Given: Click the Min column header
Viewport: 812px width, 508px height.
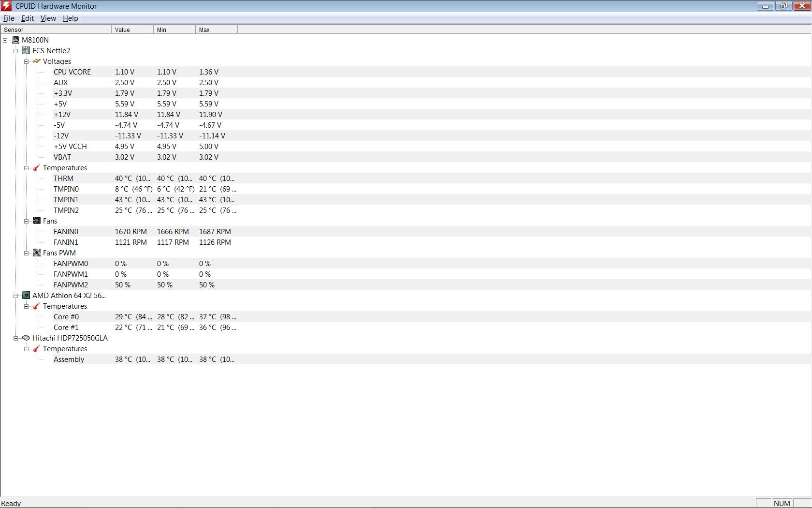Looking at the screenshot, I should (174, 30).
